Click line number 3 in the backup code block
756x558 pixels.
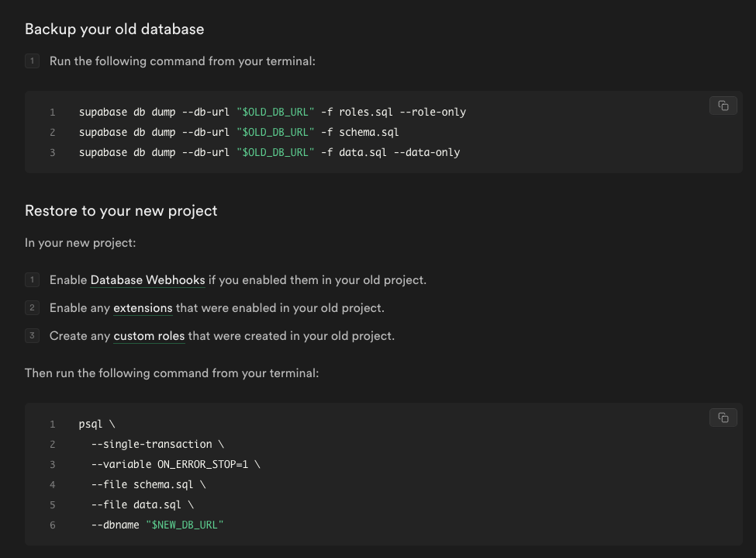[53, 152]
